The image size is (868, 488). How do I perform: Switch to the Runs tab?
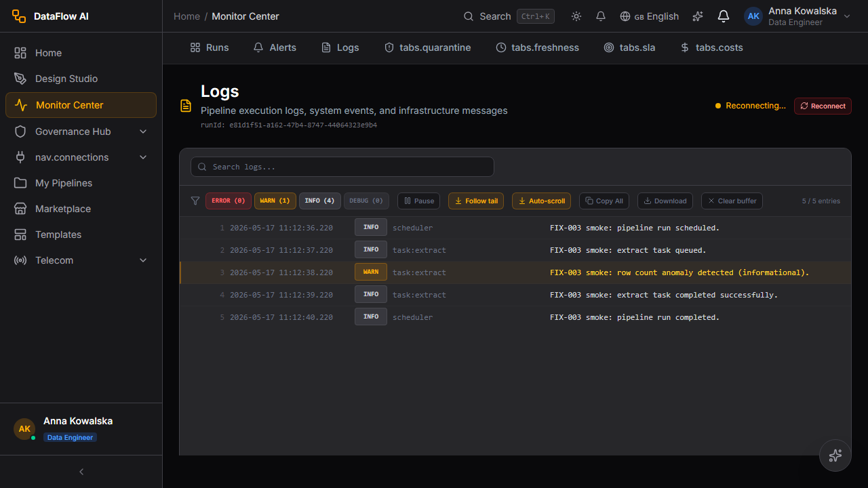[210, 47]
